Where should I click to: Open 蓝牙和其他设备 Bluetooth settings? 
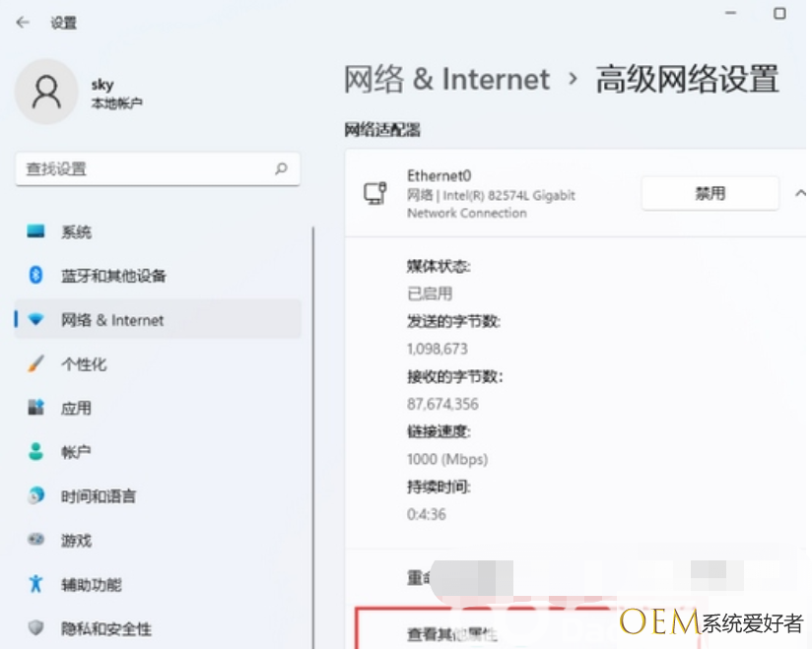(113, 276)
